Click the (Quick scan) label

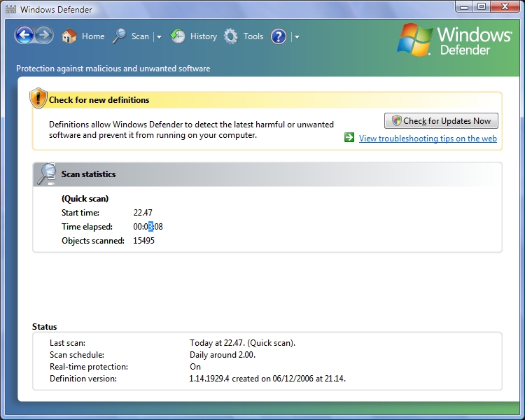pos(85,199)
